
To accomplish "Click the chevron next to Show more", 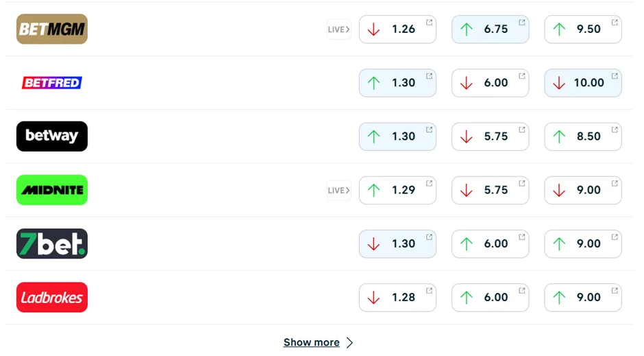I will 349,342.
